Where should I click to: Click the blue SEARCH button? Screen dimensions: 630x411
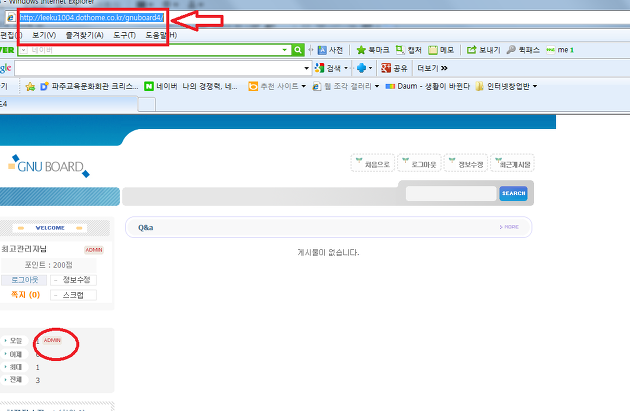point(513,193)
